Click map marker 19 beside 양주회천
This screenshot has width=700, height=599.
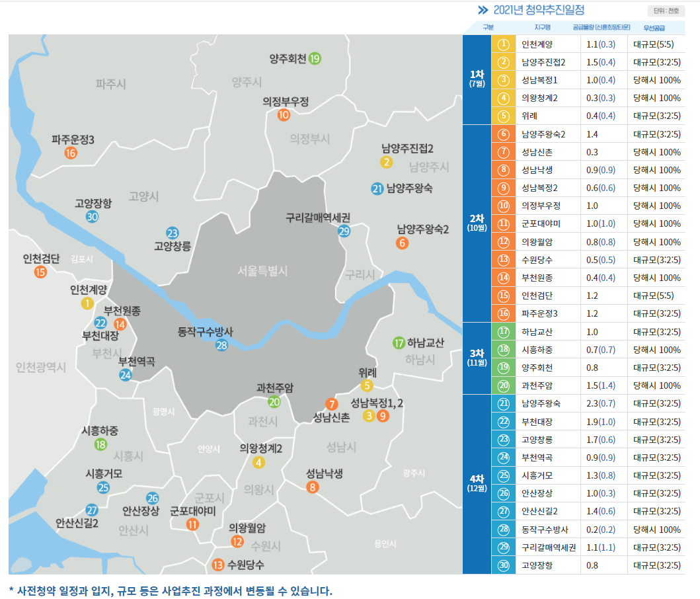click(315, 59)
